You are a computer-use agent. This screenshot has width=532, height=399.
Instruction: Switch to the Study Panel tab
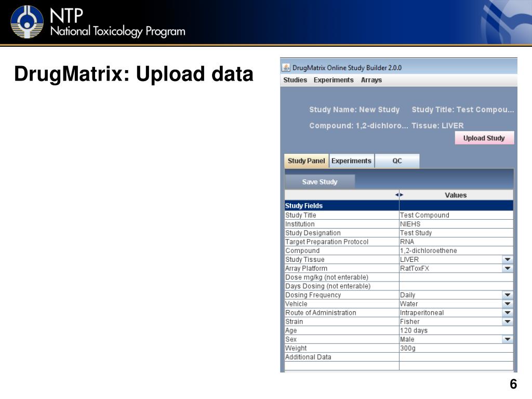[307, 161]
